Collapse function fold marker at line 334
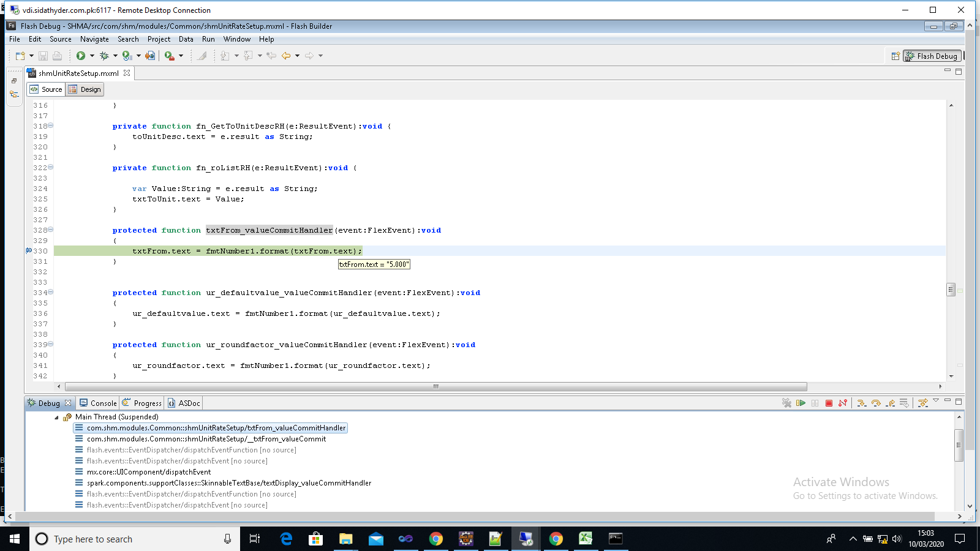 click(51, 292)
